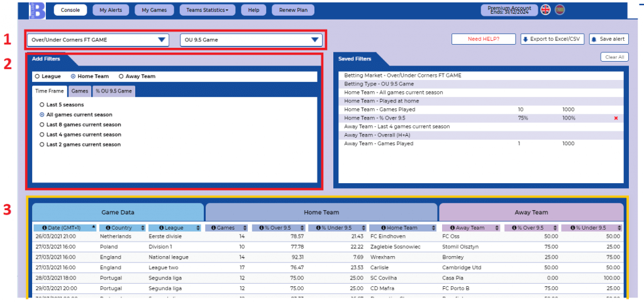Export results to Excel/CSV
Viewport: 644px width, 302px height.
coord(552,39)
